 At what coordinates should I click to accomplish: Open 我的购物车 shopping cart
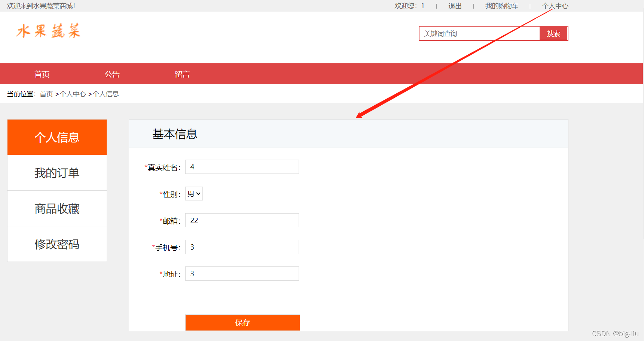(x=502, y=6)
